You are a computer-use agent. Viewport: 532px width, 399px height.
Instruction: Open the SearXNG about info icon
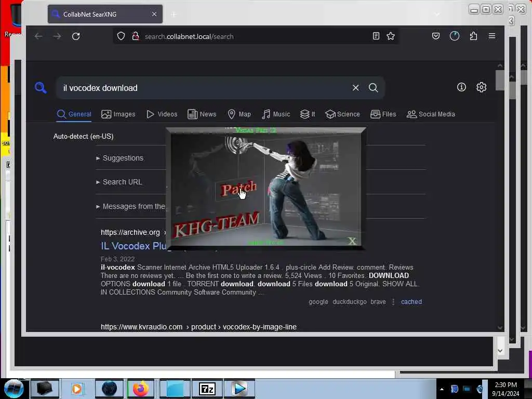point(461,87)
